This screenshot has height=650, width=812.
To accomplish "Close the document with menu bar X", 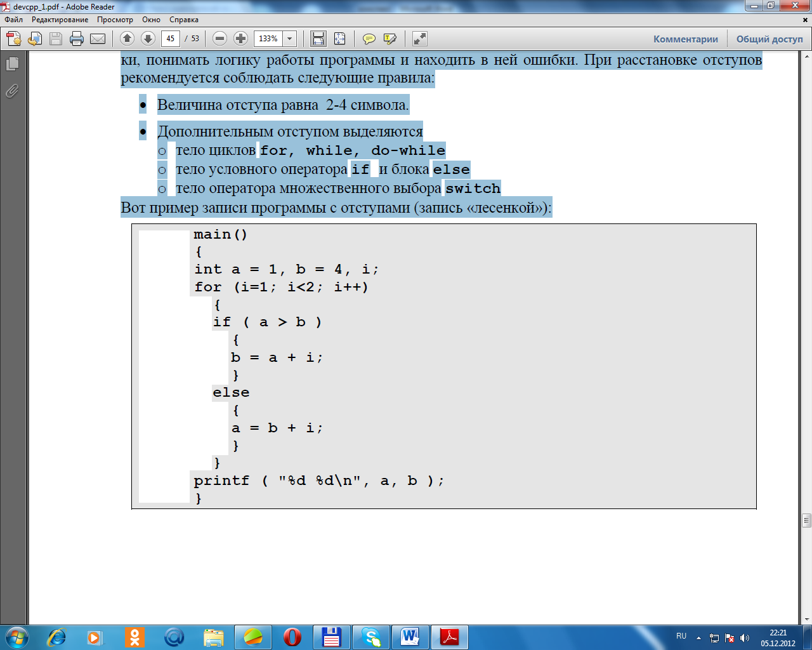I will pyautogui.click(x=806, y=20).
